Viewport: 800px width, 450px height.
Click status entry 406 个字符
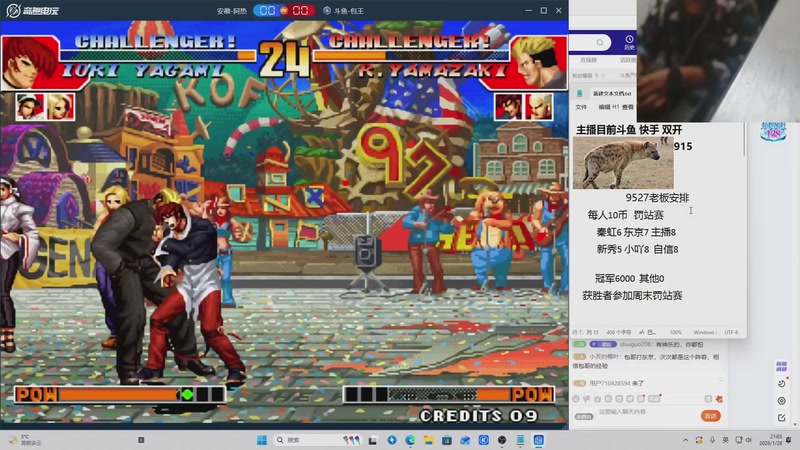click(x=618, y=332)
